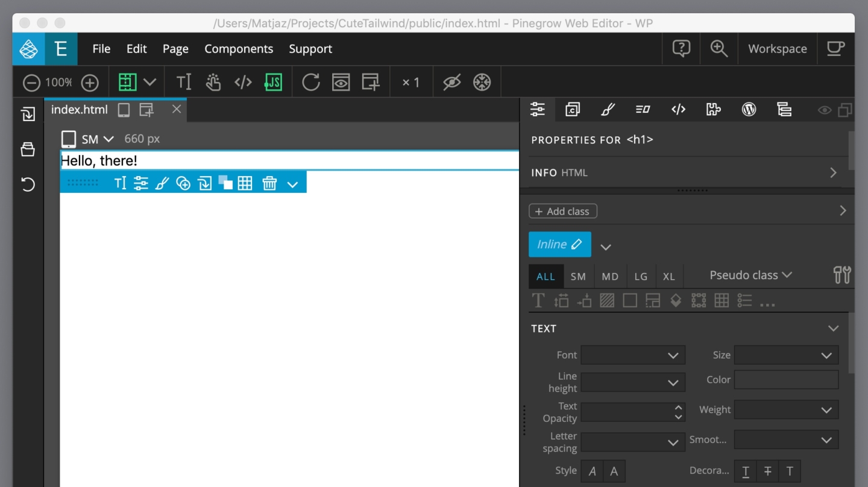
Task: Collapse the TEXT section
Action: (x=833, y=328)
